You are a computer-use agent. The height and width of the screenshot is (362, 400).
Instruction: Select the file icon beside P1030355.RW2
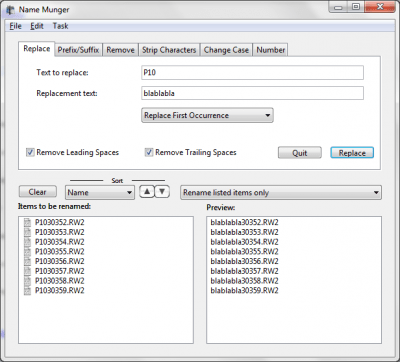coord(28,252)
